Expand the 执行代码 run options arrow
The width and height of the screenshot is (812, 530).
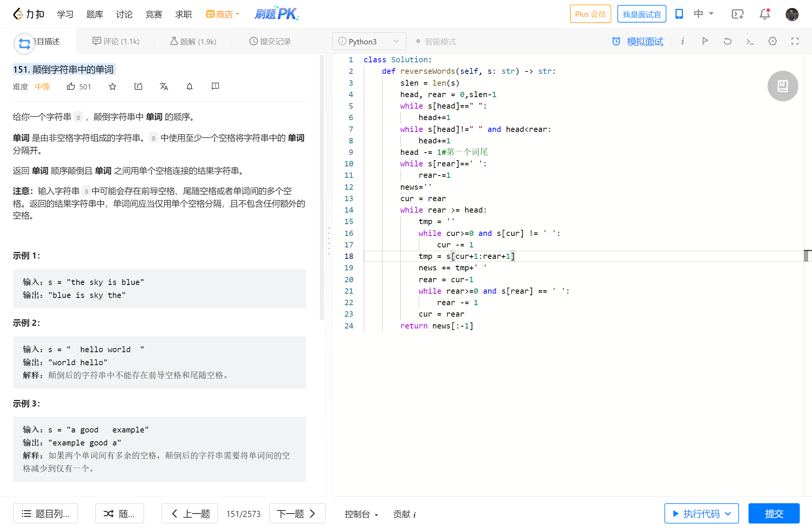coord(728,514)
